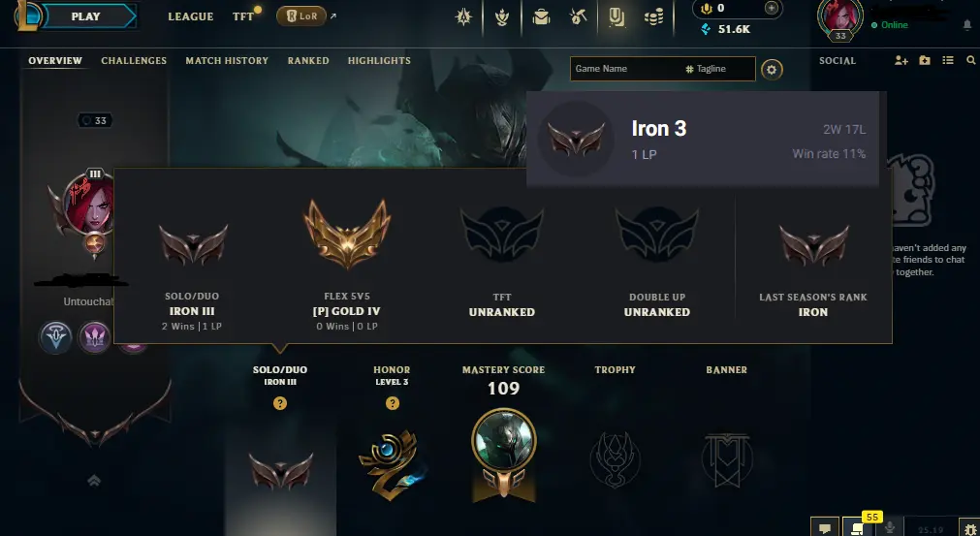Click the friend list search icon
The width and height of the screenshot is (980, 536).
(970, 61)
